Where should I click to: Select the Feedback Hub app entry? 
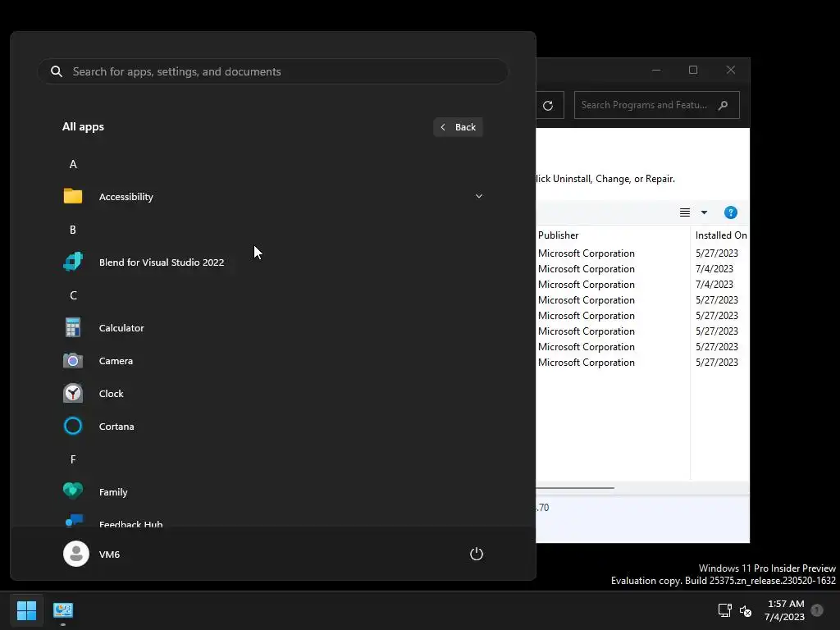click(273, 522)
